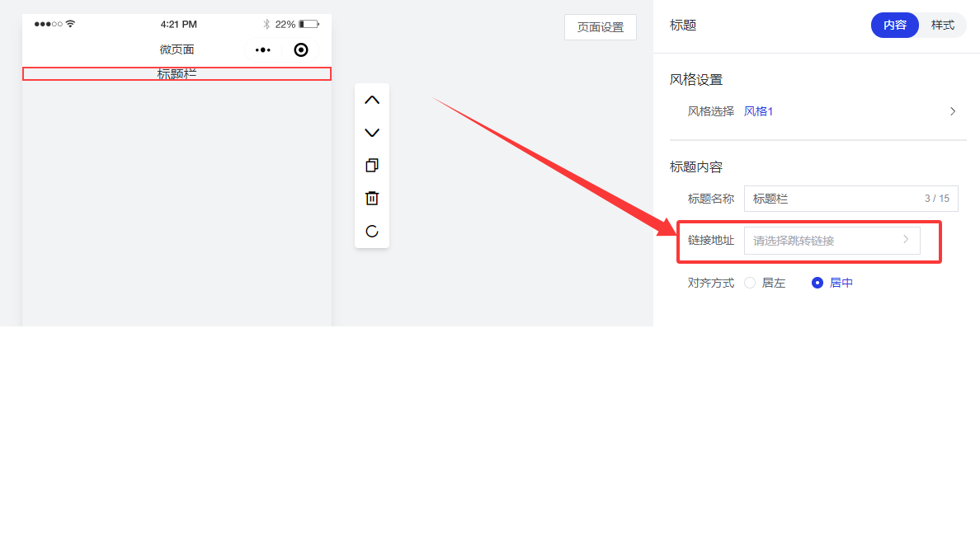980x558 pixels.
Task: Click the Bluetooth icon beside 22%
Action: click(266, 24)
